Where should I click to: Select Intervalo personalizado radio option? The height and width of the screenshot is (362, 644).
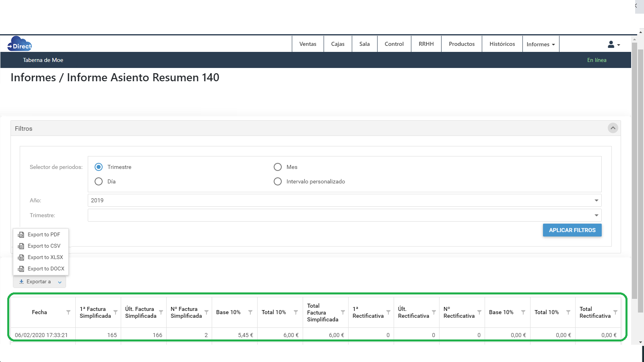tap(278, 181)
